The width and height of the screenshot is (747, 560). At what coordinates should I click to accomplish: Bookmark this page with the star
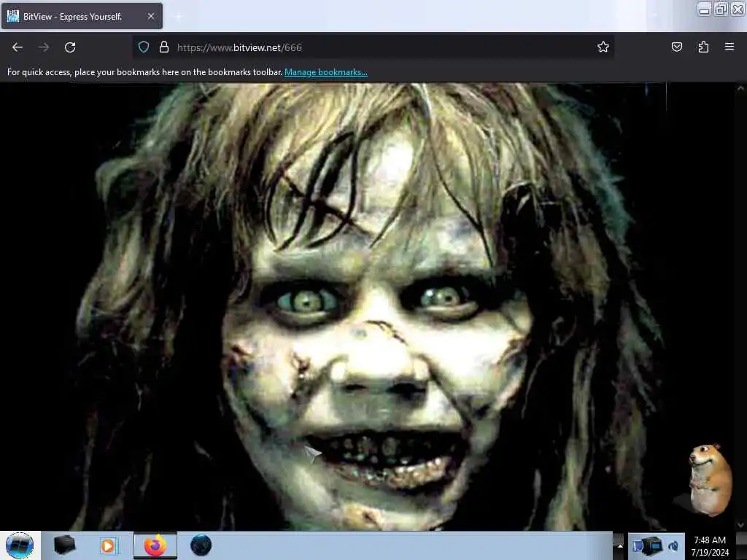click(x=603, y=47)
